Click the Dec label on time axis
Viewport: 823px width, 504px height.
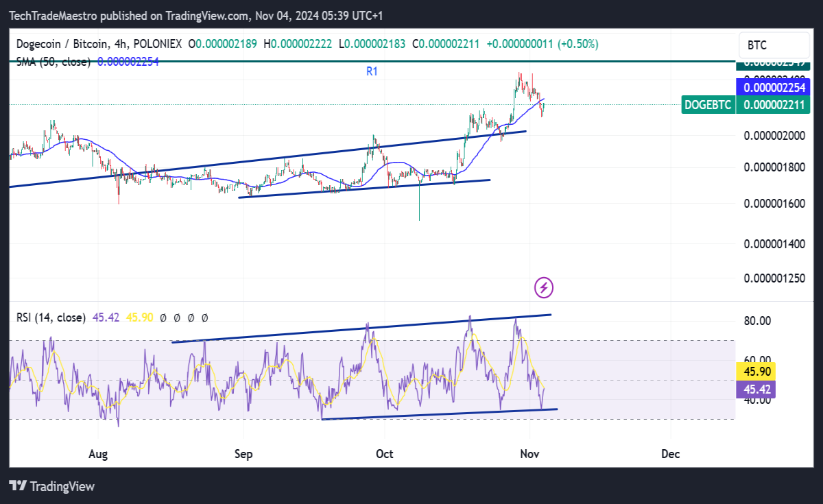pos(670,454)
